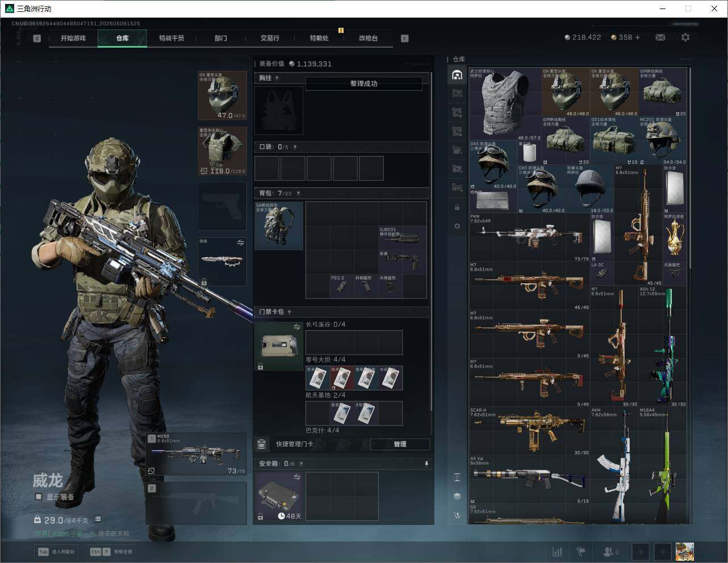Pin the 安全箱 section
The image size is (728, 563).
426,464
